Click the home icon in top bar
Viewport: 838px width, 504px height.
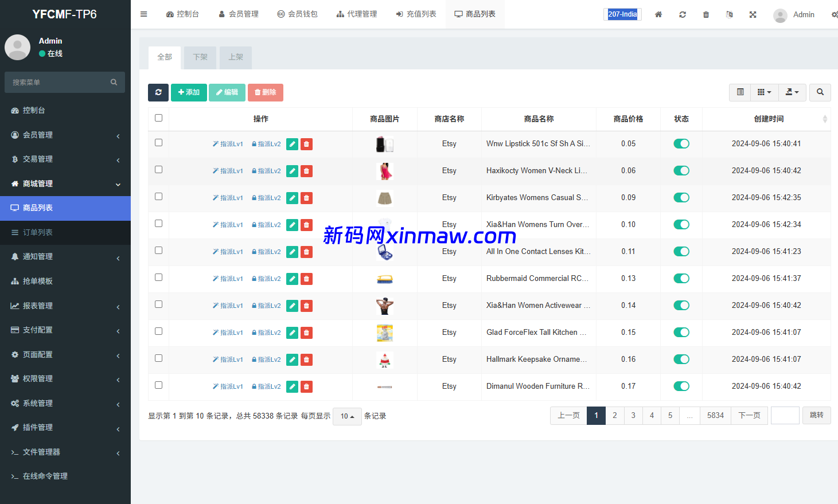tap(658, 14)
